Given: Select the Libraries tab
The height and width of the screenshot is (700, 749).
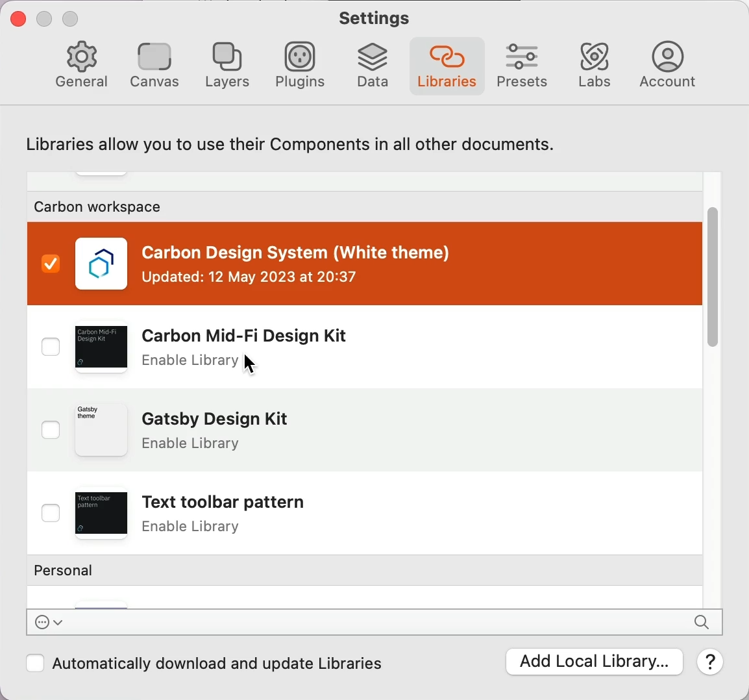Looking at the screenshot, I should tap(448, 66).
